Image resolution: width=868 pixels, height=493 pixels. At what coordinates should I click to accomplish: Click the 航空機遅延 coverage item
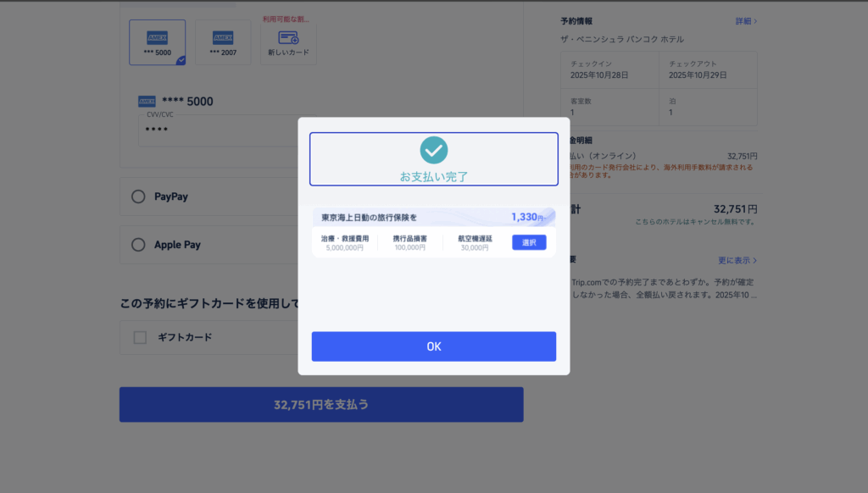click(x=475, y=243)
